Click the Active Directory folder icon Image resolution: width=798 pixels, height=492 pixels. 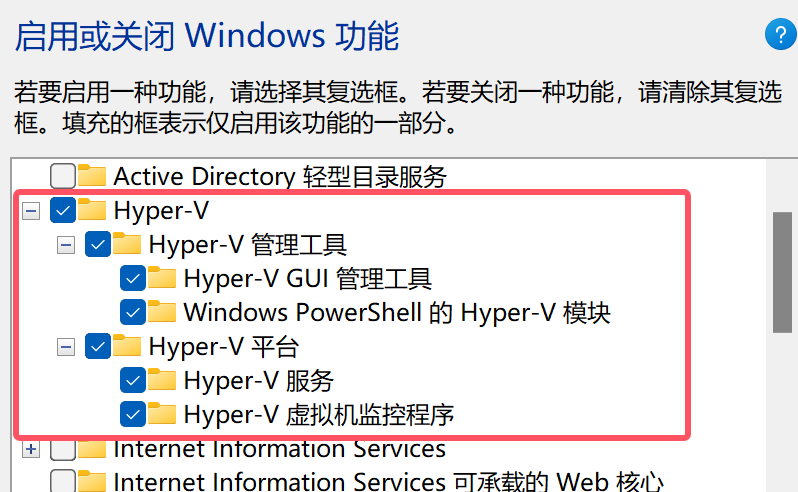(x=92, y=177)
